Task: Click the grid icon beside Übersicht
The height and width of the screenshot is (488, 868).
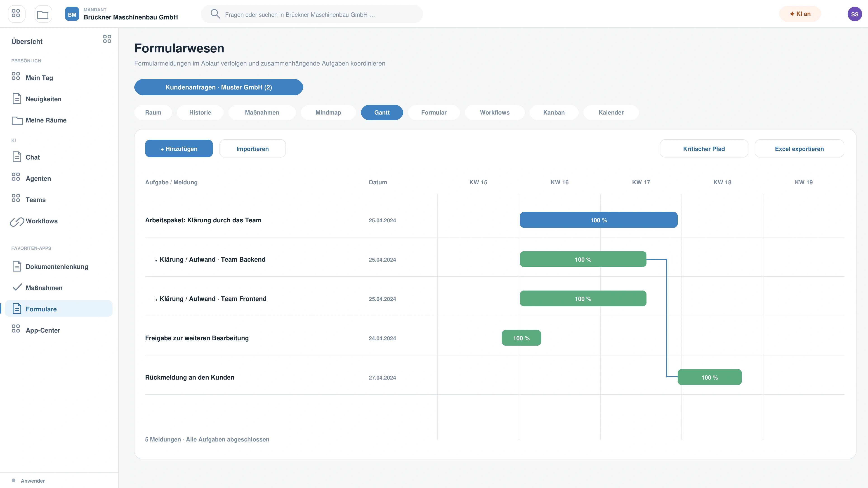Action: [x=107, y=39]
